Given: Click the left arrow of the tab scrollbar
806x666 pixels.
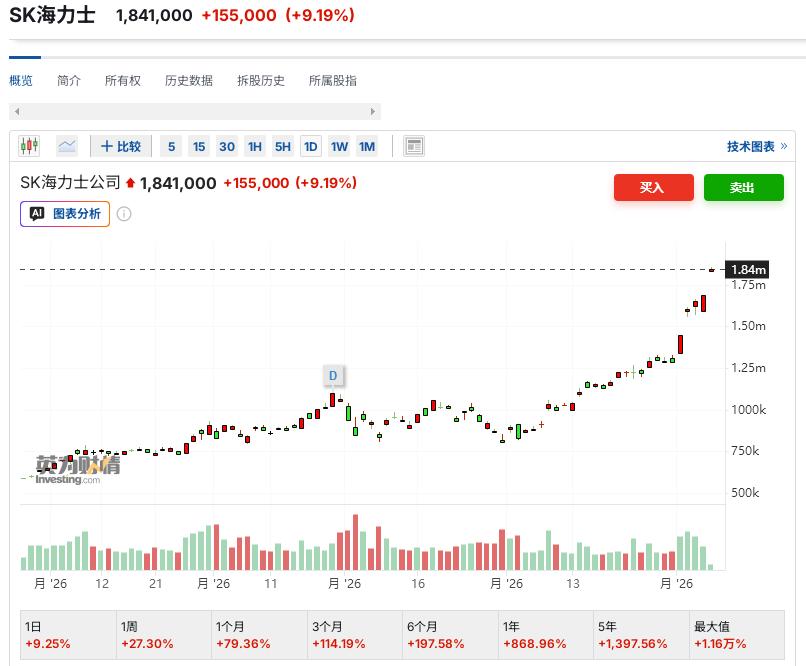Looking at the screenshot, I should [x=17, y=112].
